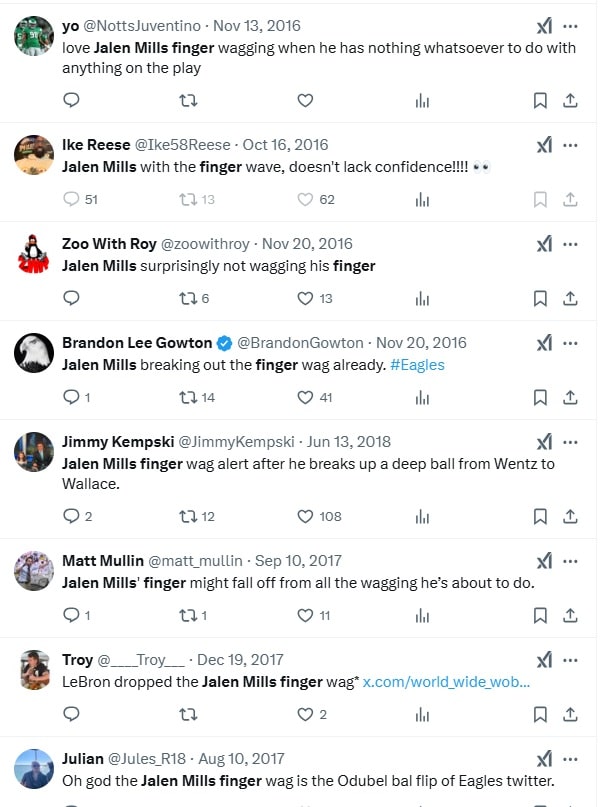
Task: Bookmark yo's Jalen Mills tweet
Action: [540, 100]
